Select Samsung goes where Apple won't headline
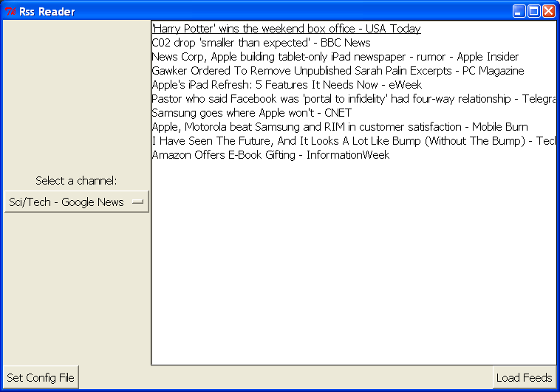The image size is (560, 392). [252, 112]
